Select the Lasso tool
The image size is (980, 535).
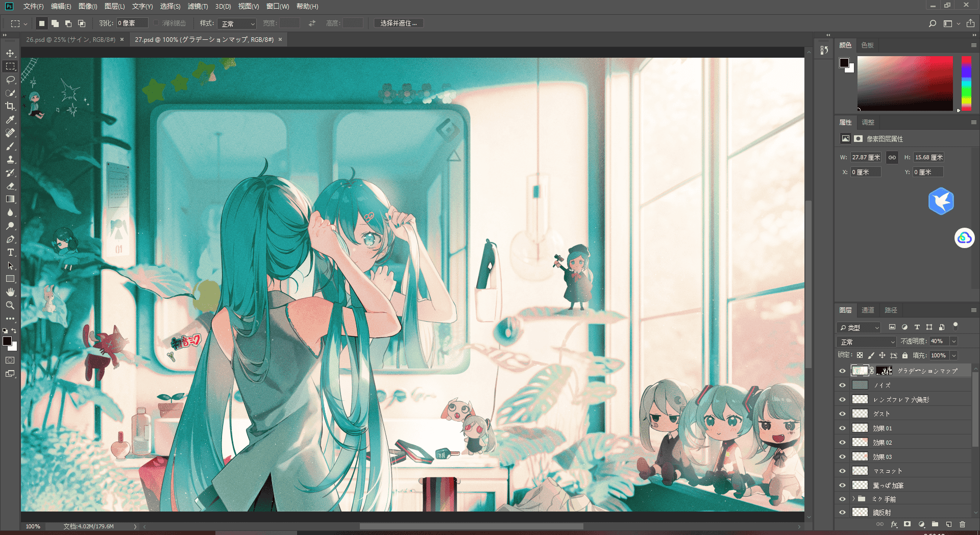10,80
